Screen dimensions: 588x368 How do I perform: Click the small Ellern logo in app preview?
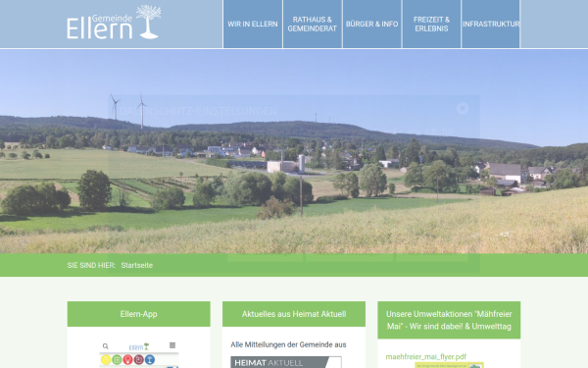(x=139, y=347)
